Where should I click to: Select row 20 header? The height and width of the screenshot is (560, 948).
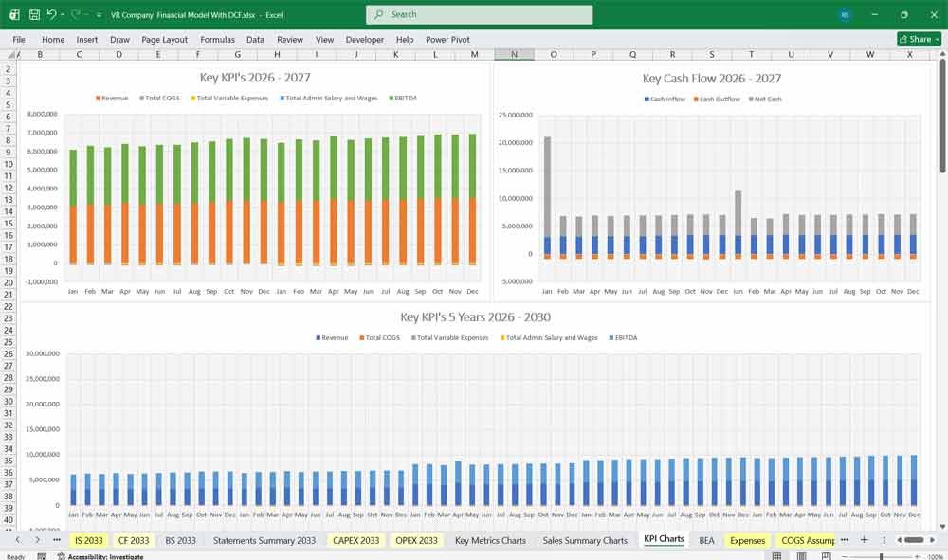(9, 282)
